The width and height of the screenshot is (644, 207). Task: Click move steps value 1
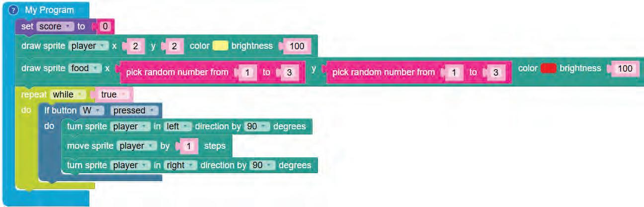(x=188, y=146)
